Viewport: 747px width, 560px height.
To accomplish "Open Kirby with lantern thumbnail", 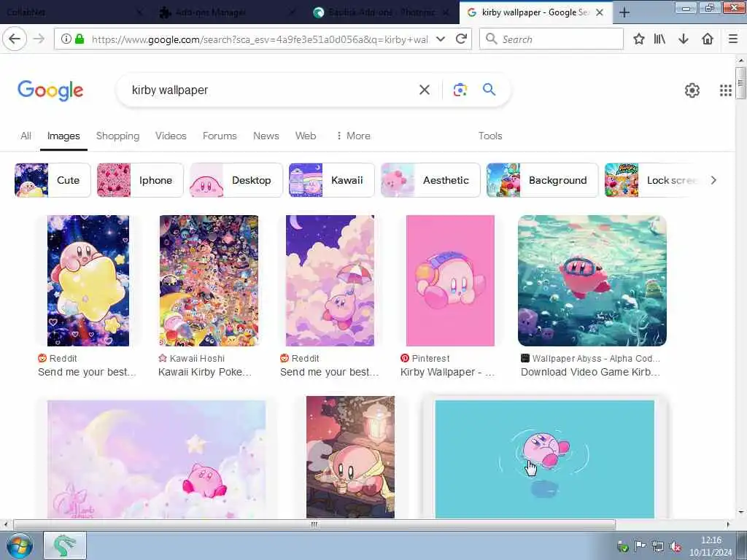I will click(350, 457).
